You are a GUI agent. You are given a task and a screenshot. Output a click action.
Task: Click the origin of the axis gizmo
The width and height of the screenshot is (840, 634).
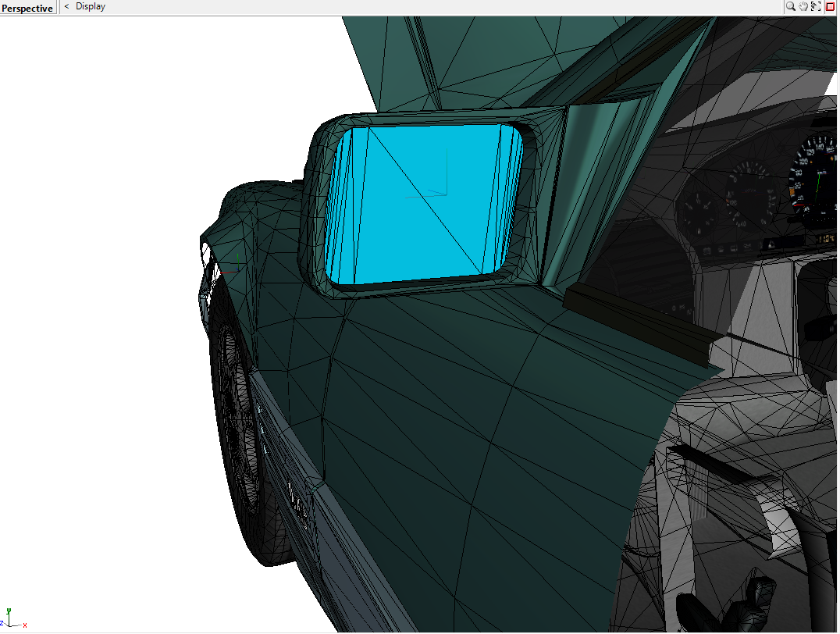9,625
